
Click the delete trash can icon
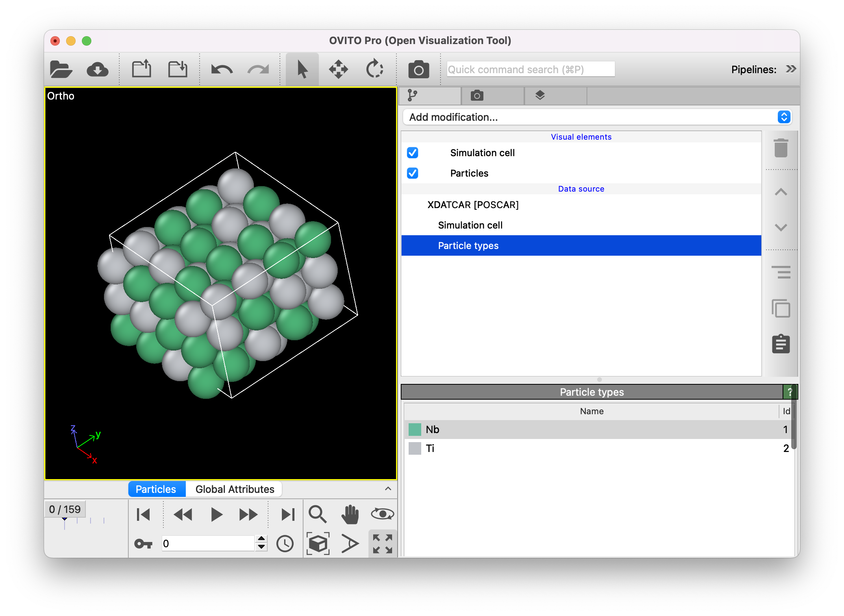[x=781, y=148]
